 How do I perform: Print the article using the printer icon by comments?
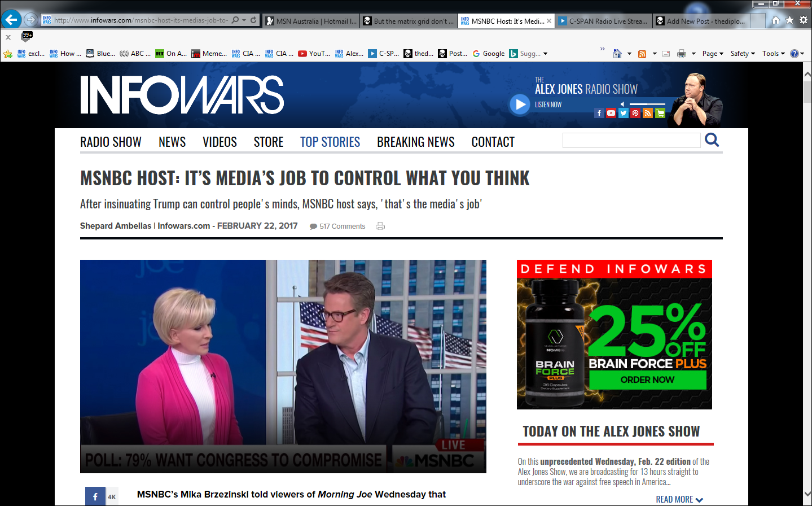click(380, 226)
